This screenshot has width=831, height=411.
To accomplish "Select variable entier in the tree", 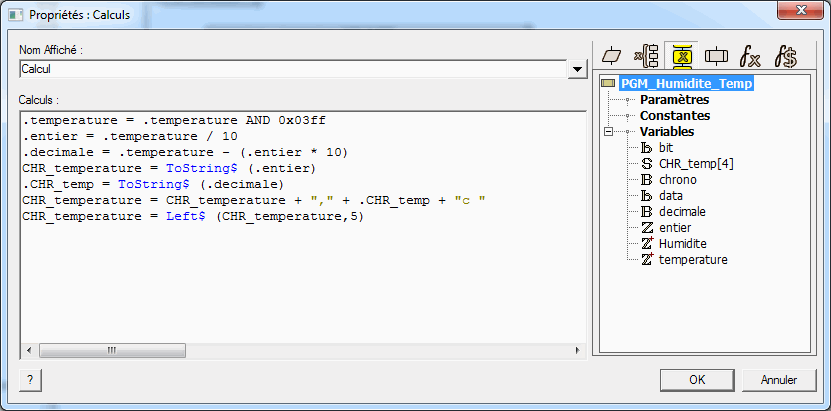I will pyautogui.click(x=675, y=228).
